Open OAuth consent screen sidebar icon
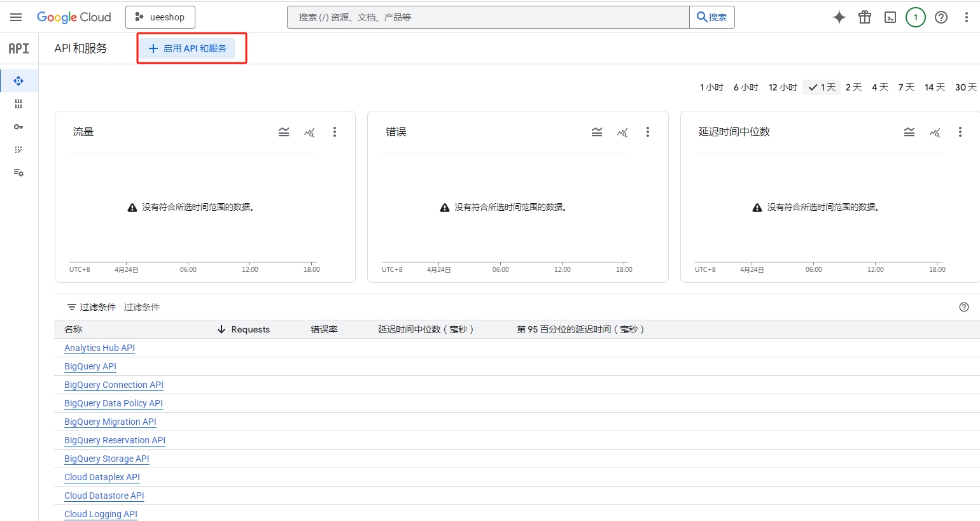Screen dimensions: 980x521 (x=18, y=150)
